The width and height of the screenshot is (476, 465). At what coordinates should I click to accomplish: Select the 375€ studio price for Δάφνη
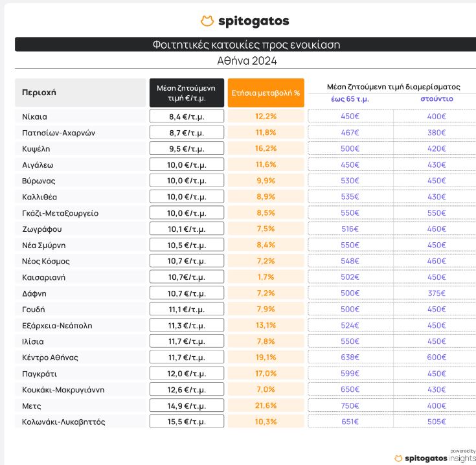tap(436, 293)
